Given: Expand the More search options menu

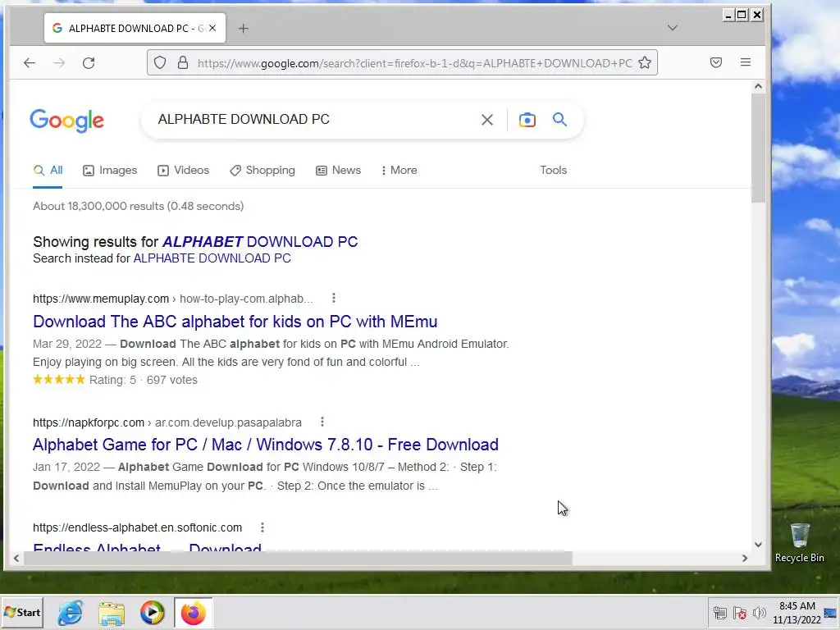Looking at the screenshot, I should point(399,171).
